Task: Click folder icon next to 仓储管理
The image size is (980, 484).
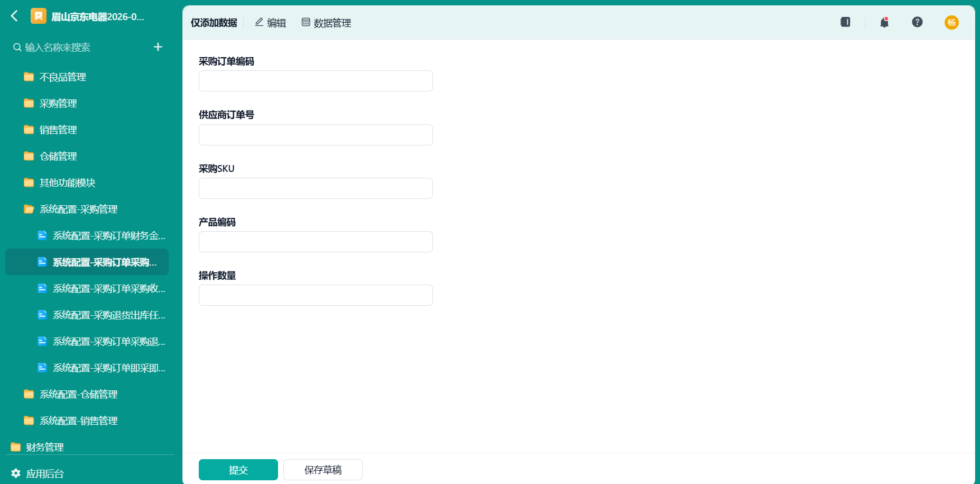Action: [29, 156]
